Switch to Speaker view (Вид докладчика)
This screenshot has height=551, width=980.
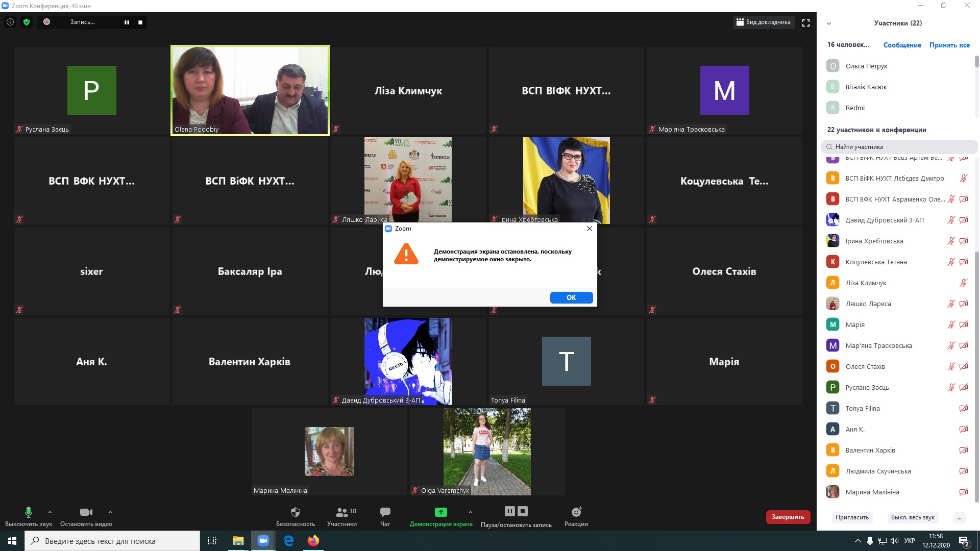coord(764,22)
